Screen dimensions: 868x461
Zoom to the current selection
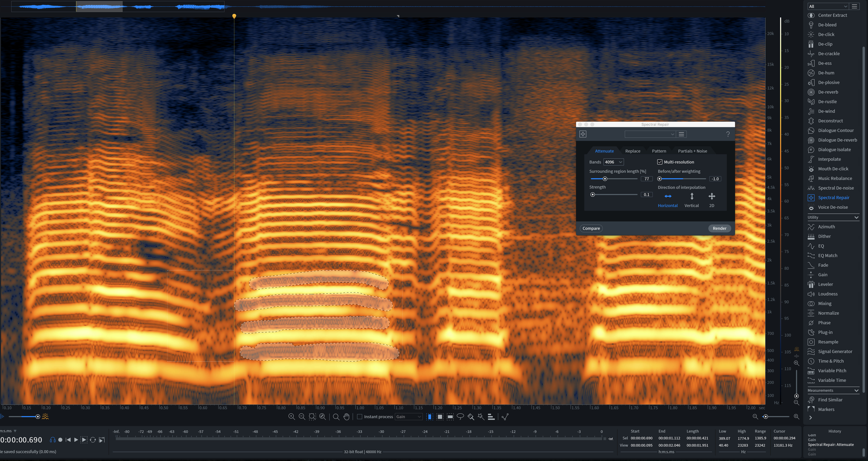tap(312, 417)
